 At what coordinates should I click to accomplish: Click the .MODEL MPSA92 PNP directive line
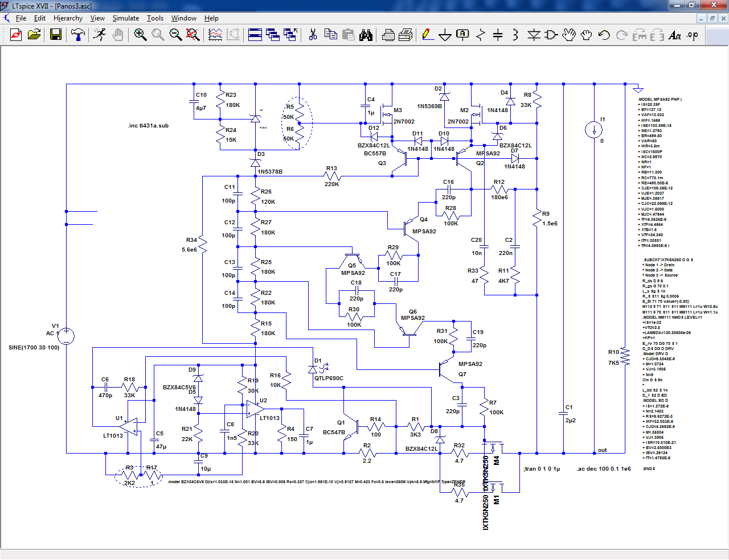click(660, 100)
